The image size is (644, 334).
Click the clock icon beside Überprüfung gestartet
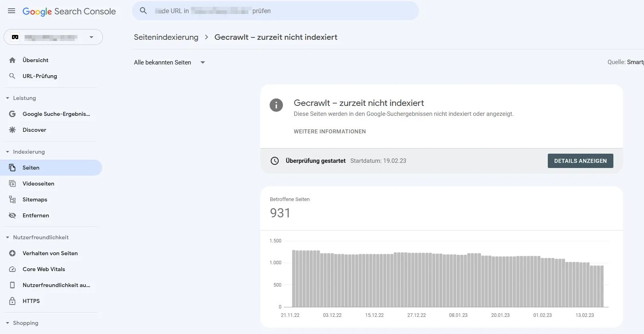pyautogui.click(x=275, y=161)
